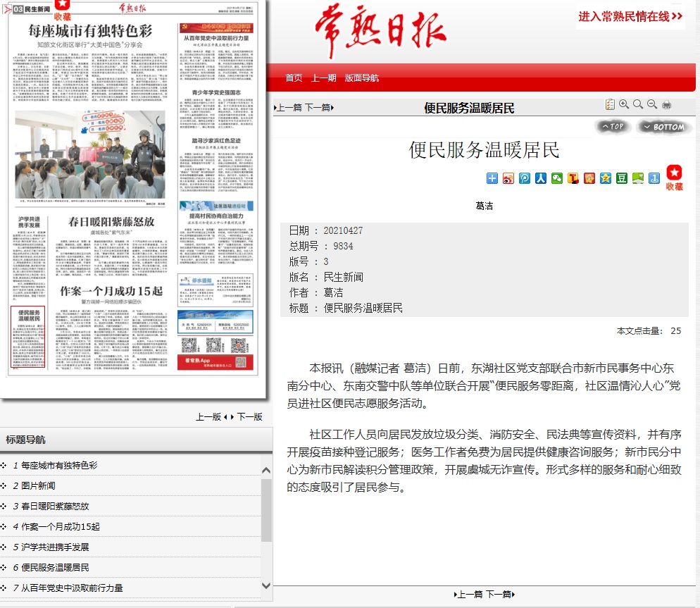Open the 首页 menu item

(294, 78)
